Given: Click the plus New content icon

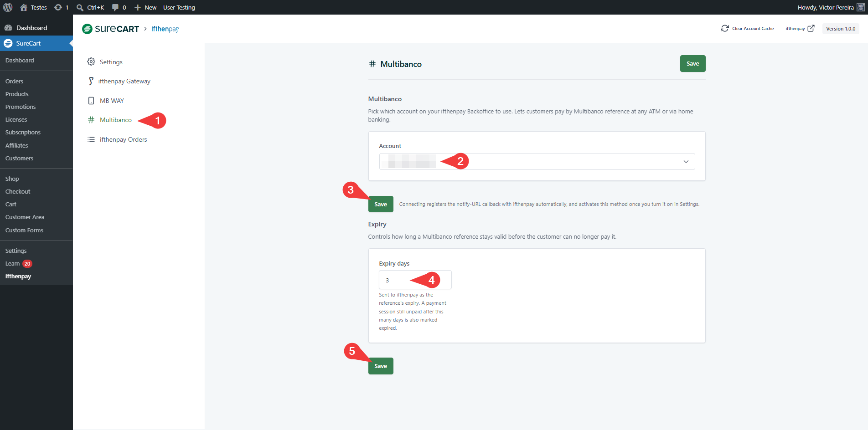Looking at the screenshot, I should (x=137, y=7).
